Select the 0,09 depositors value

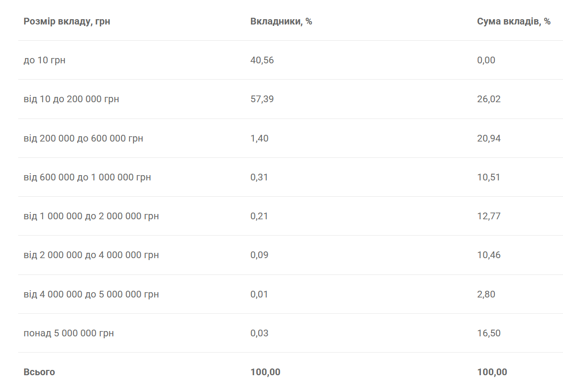(x=259, y=255)
